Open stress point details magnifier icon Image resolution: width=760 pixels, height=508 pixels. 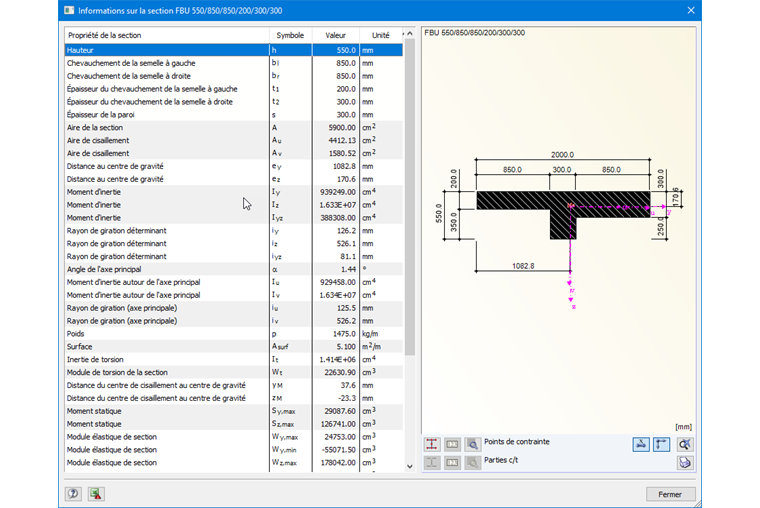(x=472, y=444)
